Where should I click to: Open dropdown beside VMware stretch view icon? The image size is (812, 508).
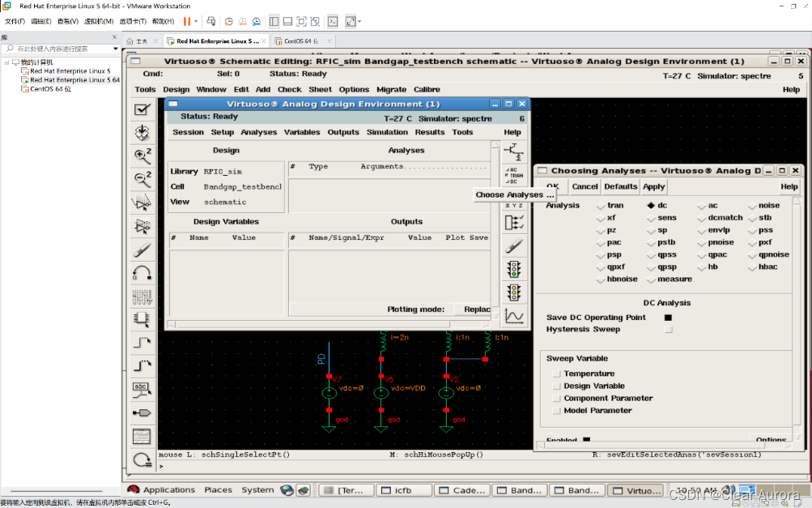coord(359,21)
